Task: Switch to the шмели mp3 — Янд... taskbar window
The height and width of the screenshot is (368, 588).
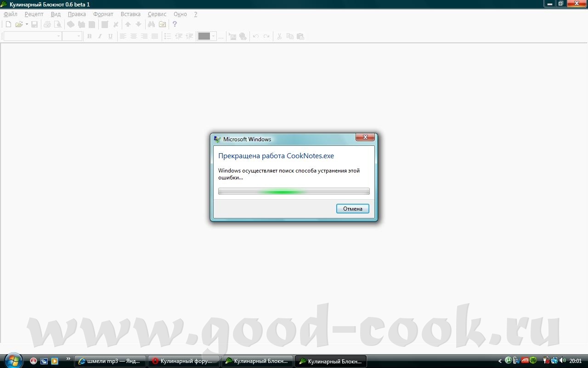Action: pos(110,361)
